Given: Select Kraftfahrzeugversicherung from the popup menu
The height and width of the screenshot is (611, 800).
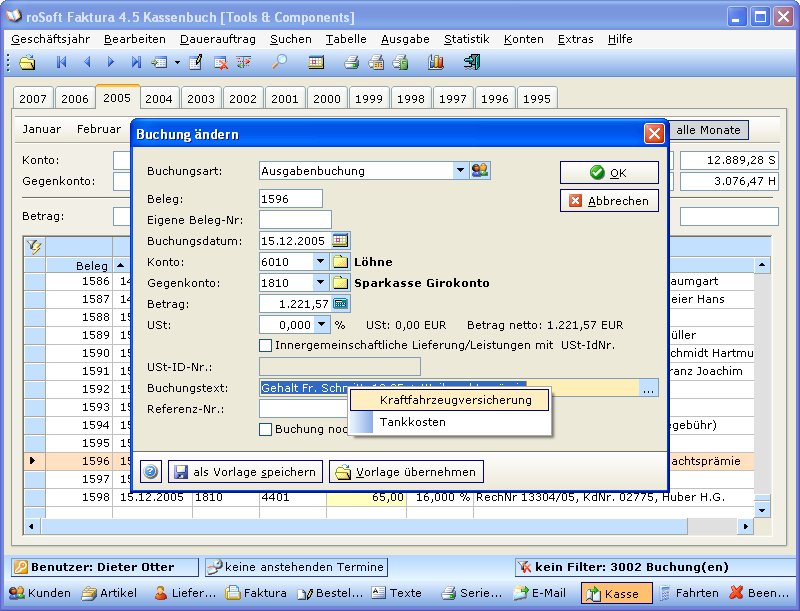Looking at the screenshot, I should [455, 400].
